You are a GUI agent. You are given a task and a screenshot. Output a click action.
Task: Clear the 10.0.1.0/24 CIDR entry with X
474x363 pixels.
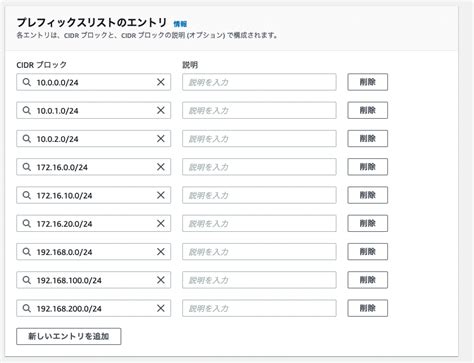(x=161, y=110)
